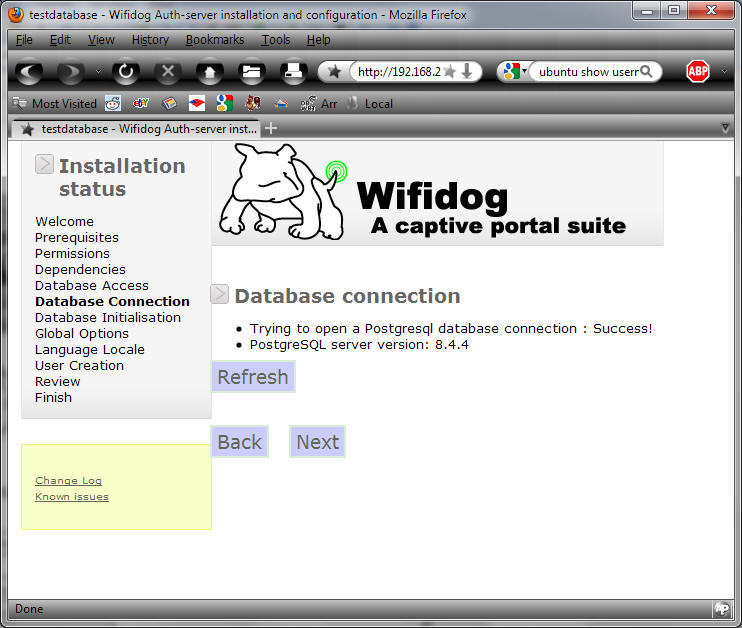Click the small boat-like bookmark icon before Arr
The image size is (742, 628).
[x=281, y=103]
